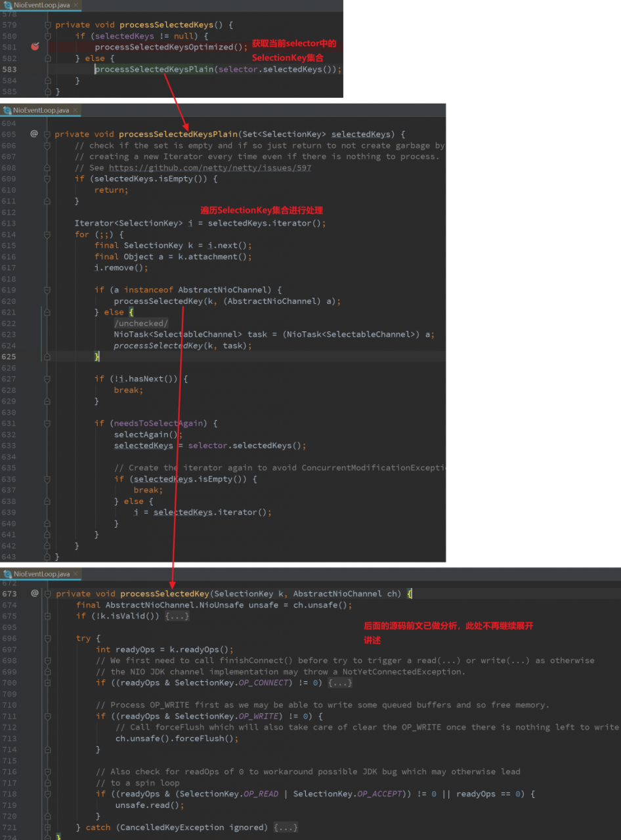Image resolution: width=621 pixels, height=840 pixels.
Task: Expand the folded OP_CONNECT block at line 700
Action: pyautogui.click(x=340, y=682)
